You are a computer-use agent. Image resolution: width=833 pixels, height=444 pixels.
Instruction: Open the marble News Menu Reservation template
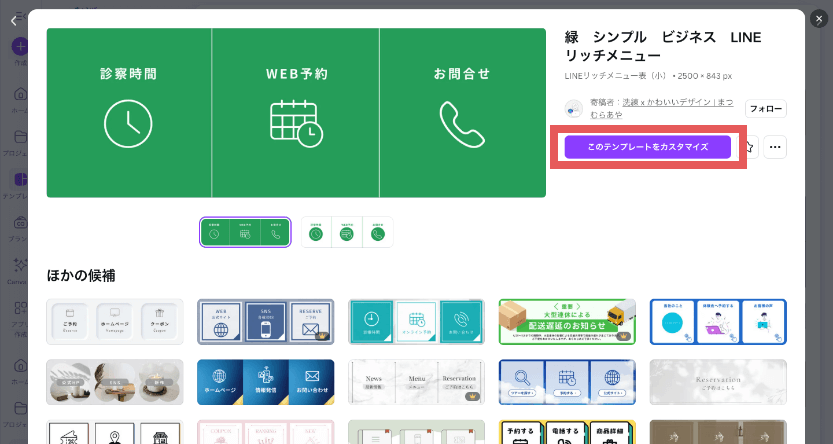point(416,381)
